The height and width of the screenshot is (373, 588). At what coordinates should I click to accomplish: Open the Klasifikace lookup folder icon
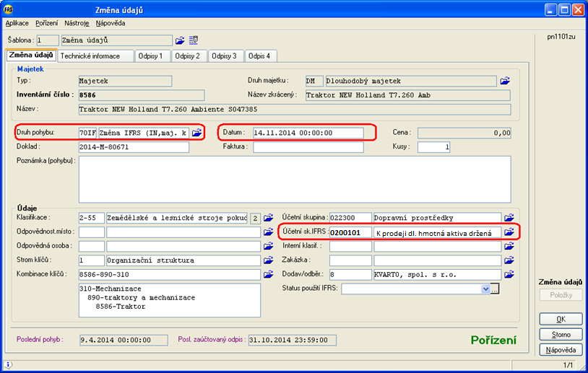pos(269,217)
